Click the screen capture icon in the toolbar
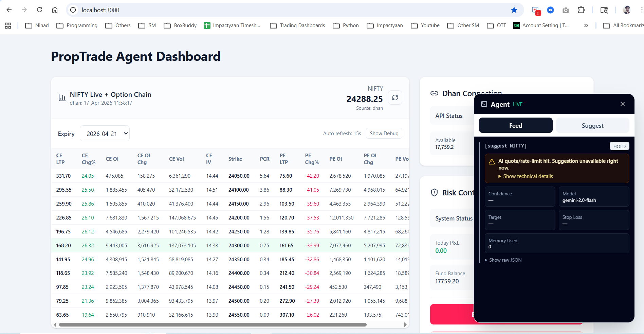The width and height of the screenshot is (644, 334). tap(565, 10)
